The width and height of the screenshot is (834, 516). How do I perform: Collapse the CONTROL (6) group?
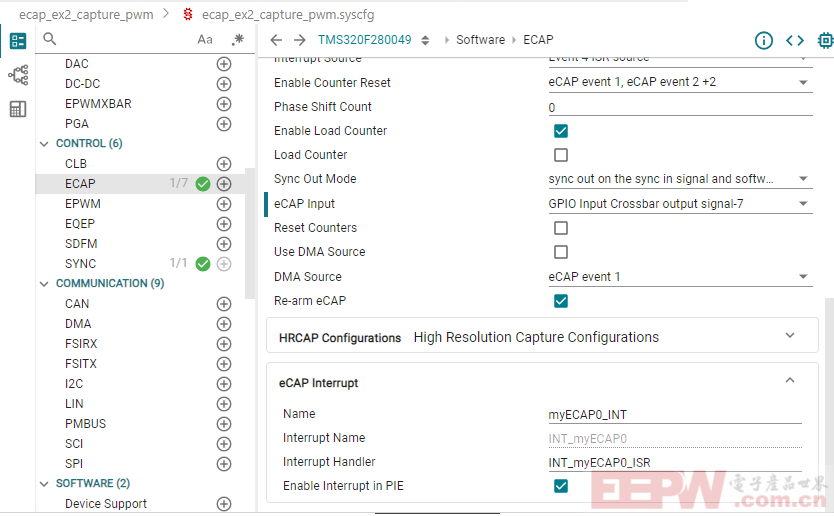point(44,144)
